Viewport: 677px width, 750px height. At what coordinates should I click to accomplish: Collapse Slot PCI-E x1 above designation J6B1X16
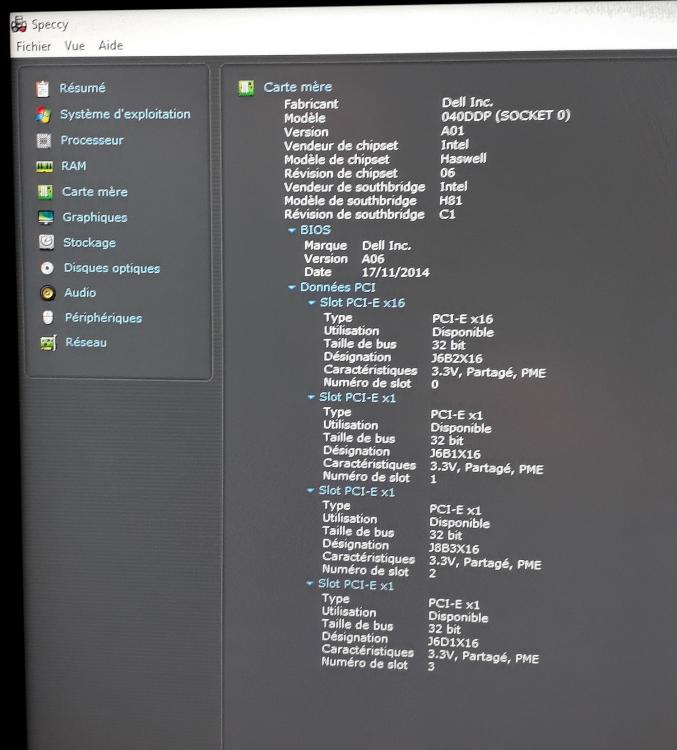[x=311, y=397]
